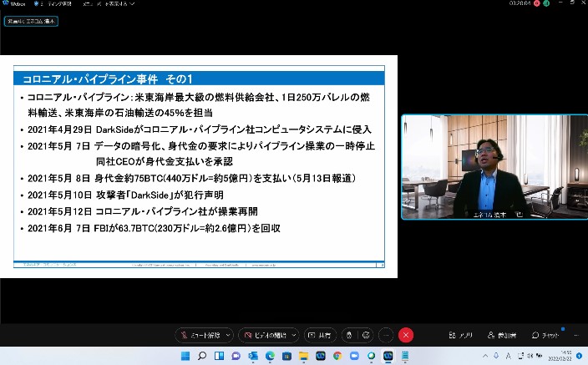Open the Notepad-style app on taskbar
588x365 pixels.
(x=405, y=356)
